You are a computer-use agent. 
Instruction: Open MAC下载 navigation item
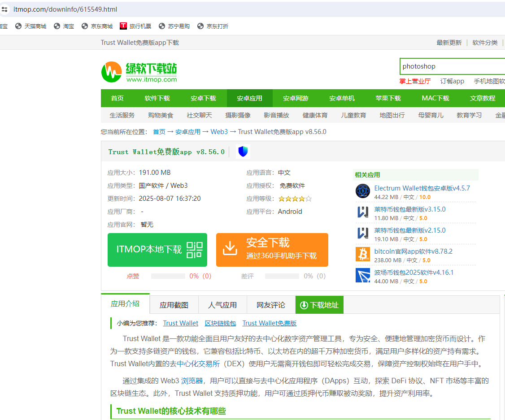pyautogui.click(x=435, y=98)
